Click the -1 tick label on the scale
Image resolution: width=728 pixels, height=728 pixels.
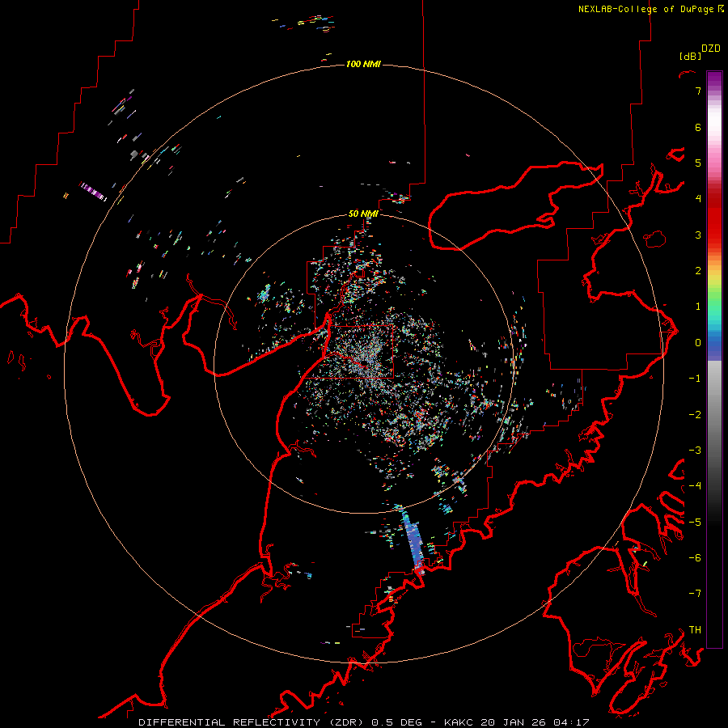coord(695,379)
